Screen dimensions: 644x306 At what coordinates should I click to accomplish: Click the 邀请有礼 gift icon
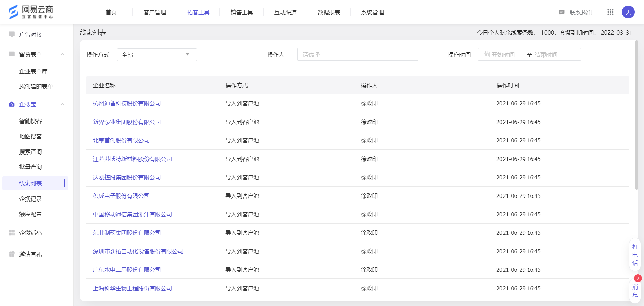point(12,254)
